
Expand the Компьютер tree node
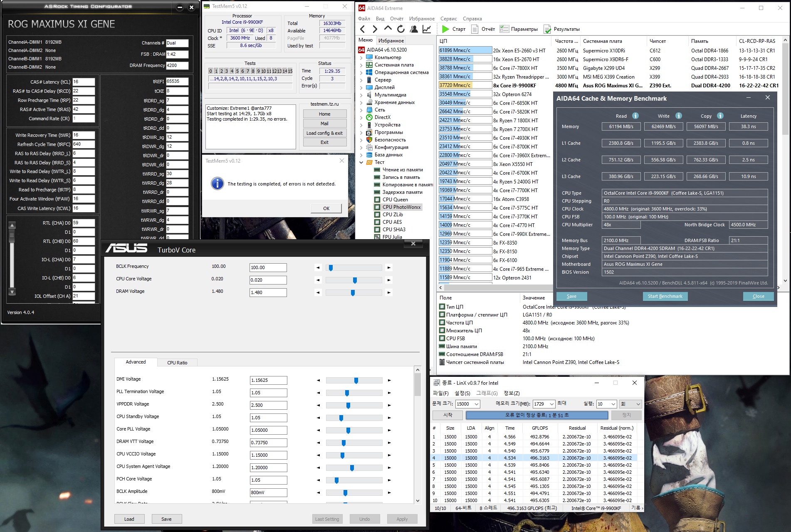(361, 57)
